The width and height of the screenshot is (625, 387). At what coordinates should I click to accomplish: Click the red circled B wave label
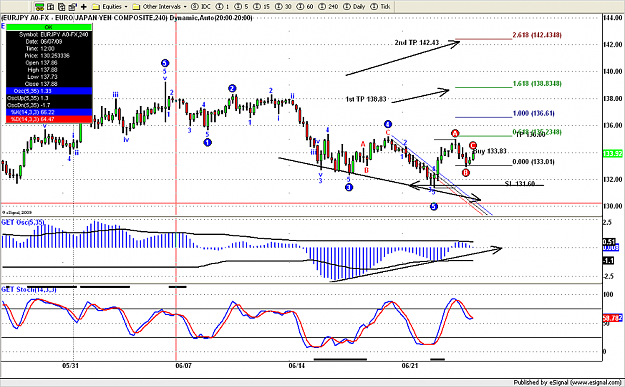click(466, 173)
